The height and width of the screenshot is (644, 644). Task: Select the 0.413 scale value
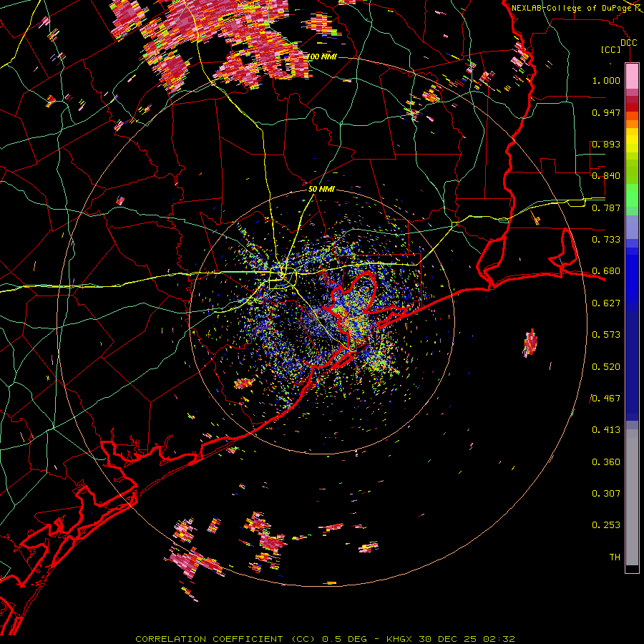[x=606, y=430]
